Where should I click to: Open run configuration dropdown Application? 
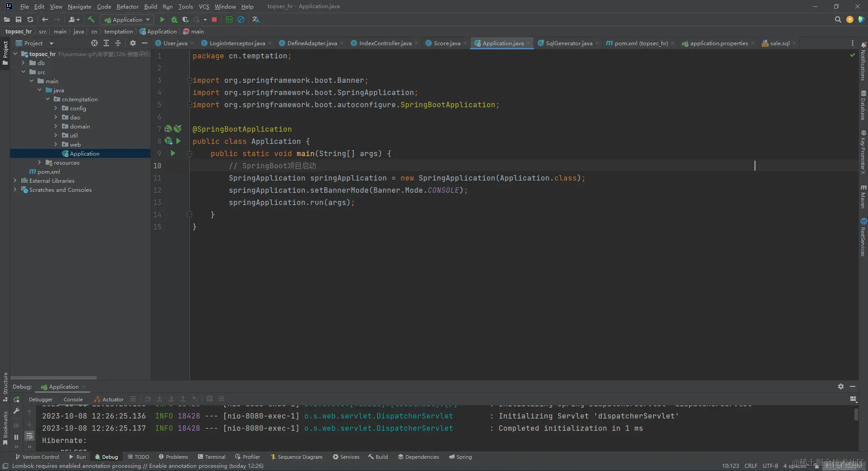[x=127, y=19]
